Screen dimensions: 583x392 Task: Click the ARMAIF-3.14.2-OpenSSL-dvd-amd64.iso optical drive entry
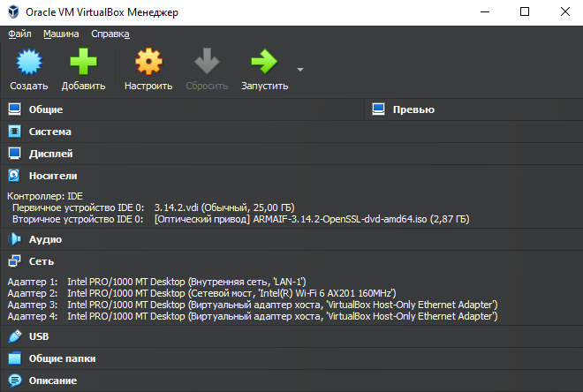point(312,219)
